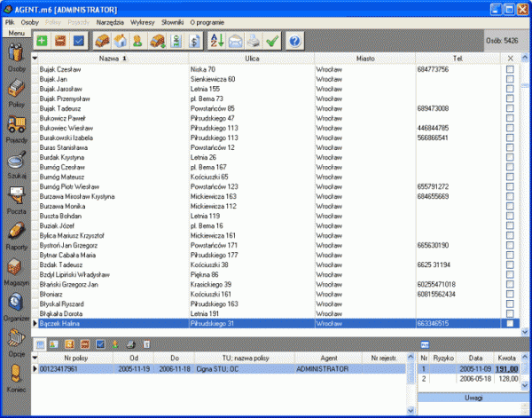Open Szukaj search in the sidebar

point(16,164)
